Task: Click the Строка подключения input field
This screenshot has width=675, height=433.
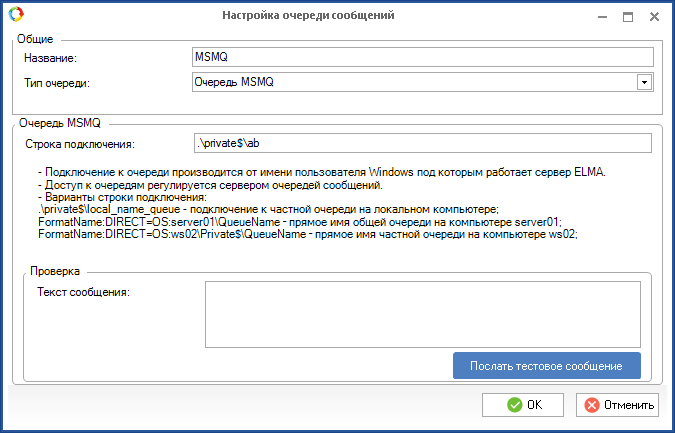Action: [x=423, y=143]
